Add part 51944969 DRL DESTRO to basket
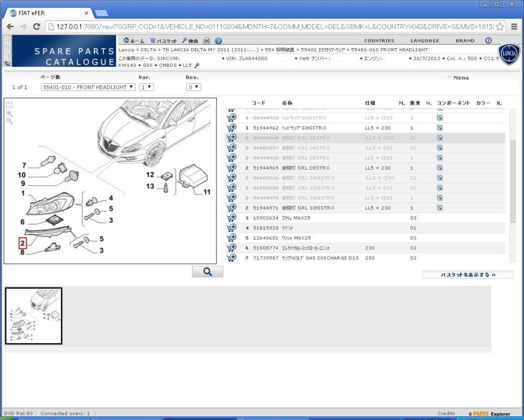 [231, 168]
